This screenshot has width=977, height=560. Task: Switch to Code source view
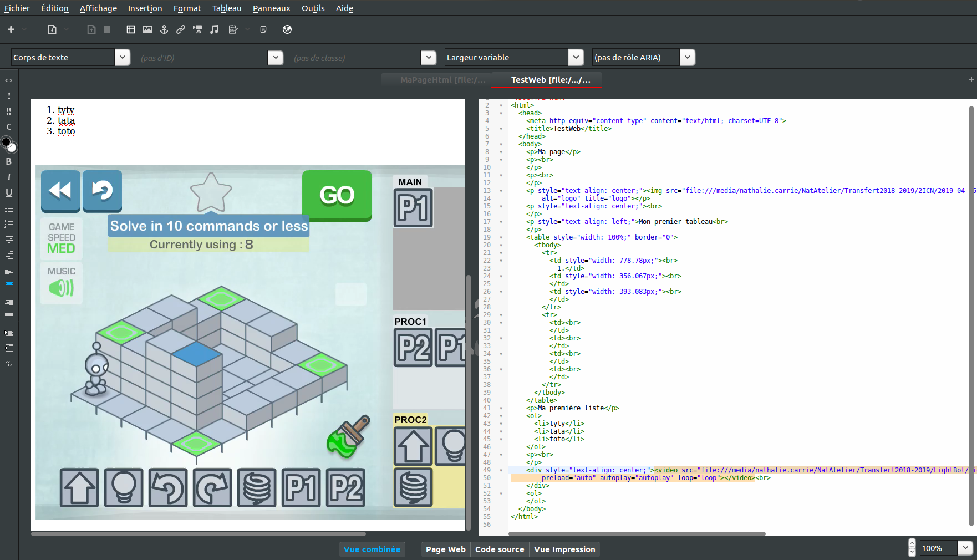point(500,549)
